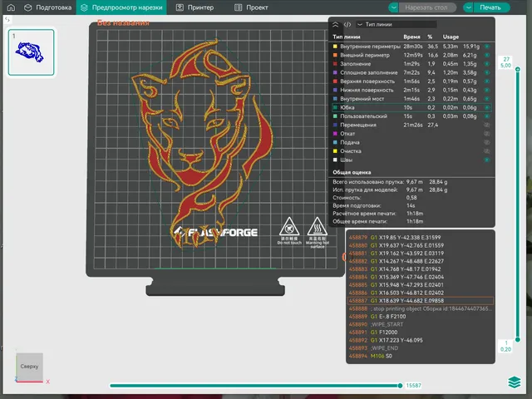Toggle visibility of Юбка

pyautogui.click(x=487, y=107)
